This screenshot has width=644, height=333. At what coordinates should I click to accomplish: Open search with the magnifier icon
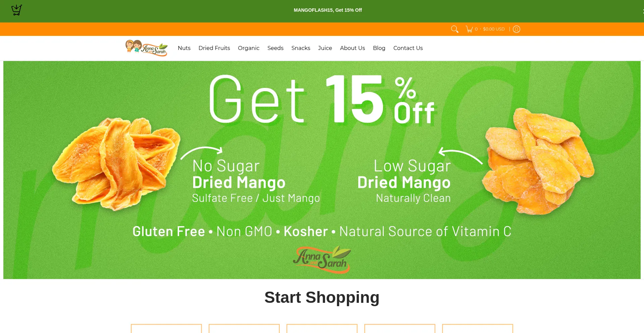(454, 29)
